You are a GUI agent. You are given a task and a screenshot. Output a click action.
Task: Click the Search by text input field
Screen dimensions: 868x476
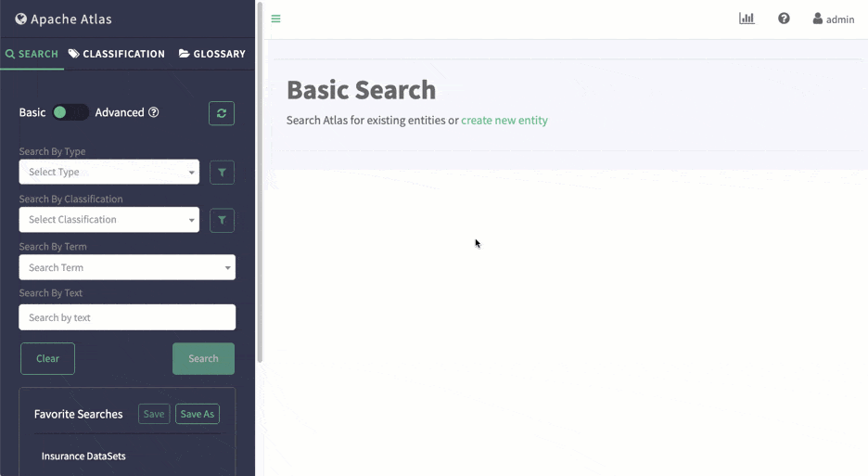point(127,317)
